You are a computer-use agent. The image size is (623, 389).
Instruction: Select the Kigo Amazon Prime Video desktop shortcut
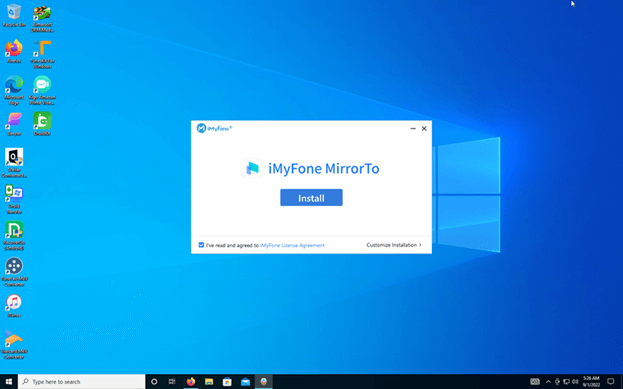42,91
